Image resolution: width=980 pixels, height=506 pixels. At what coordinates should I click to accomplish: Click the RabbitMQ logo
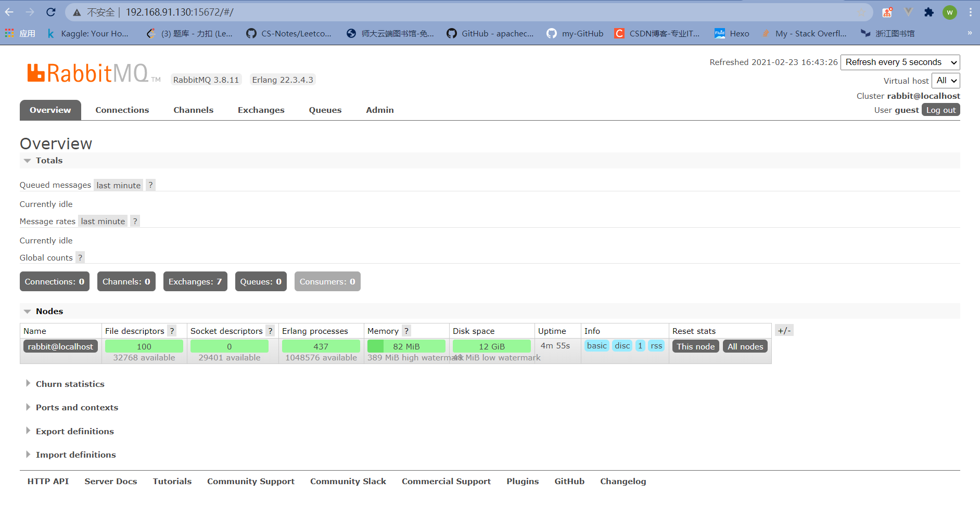click(94, 73)
